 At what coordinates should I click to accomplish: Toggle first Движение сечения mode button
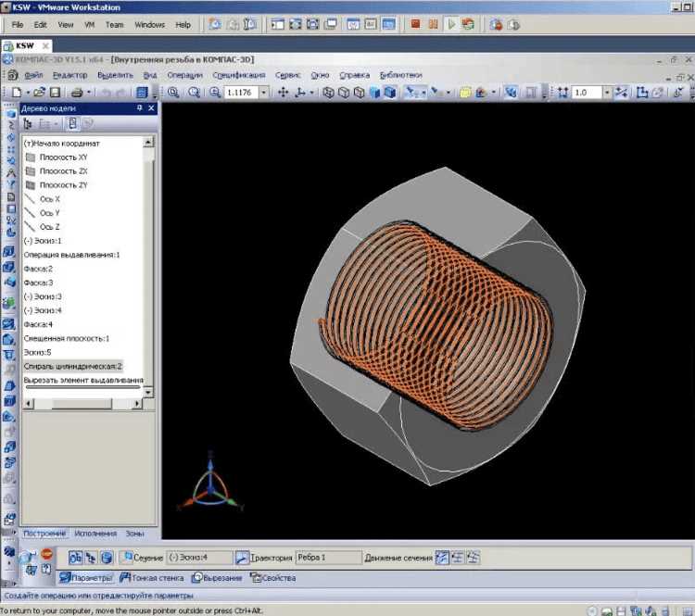coord(442,558)
